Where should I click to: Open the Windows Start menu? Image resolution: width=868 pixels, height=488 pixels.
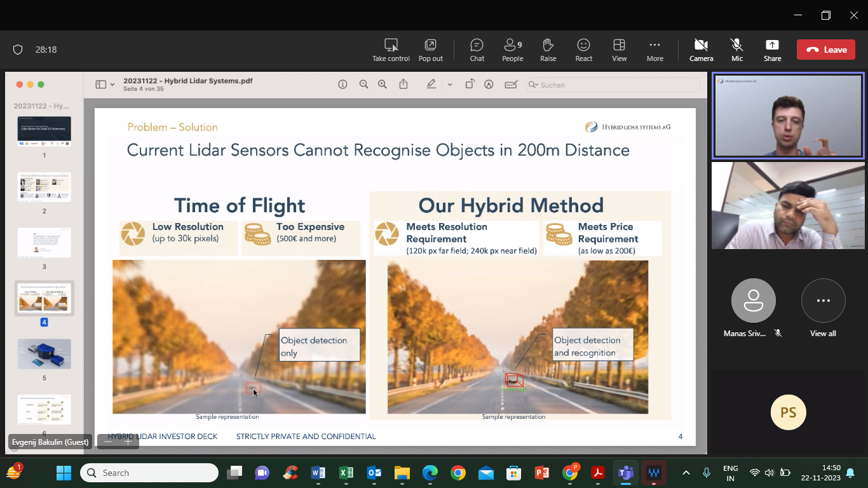tap(64, 473)
